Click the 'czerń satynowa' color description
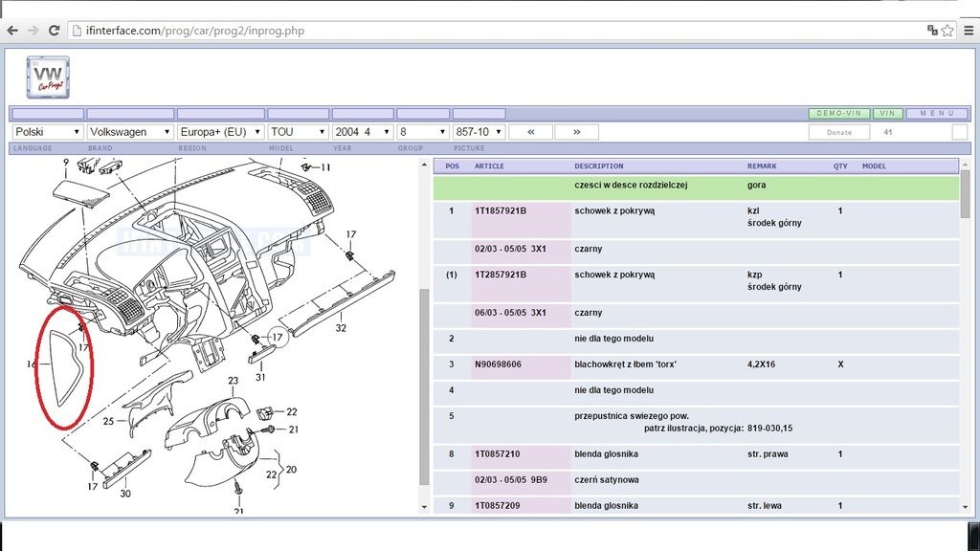This screenshot has width=980, height=551. (x=606, y=480)
